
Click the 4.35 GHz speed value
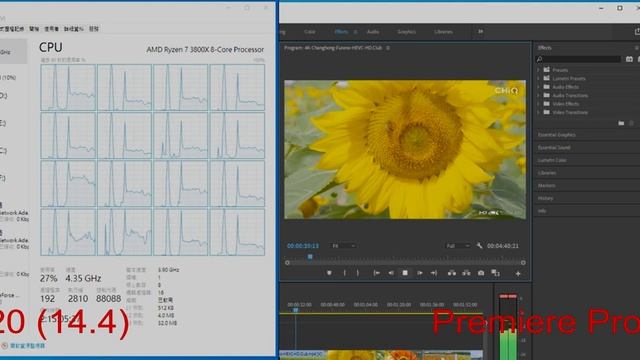(83, 278)
